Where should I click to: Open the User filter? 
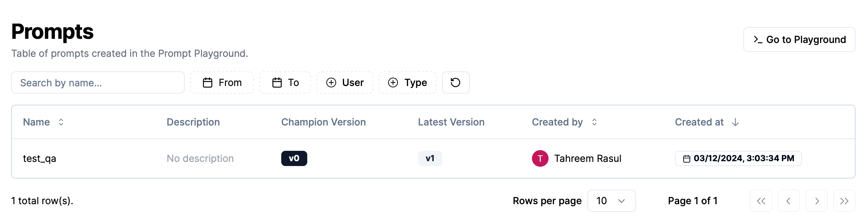345,83
